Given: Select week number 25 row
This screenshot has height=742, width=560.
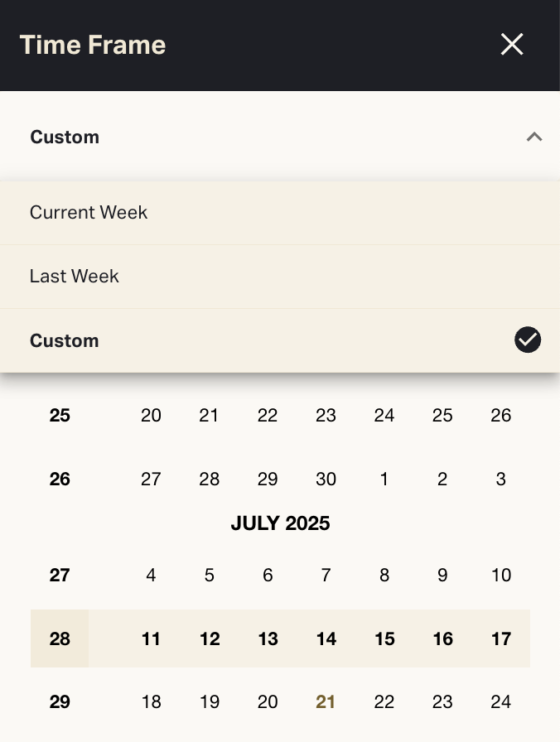Looking at the screenshot, I should [60, 416].
